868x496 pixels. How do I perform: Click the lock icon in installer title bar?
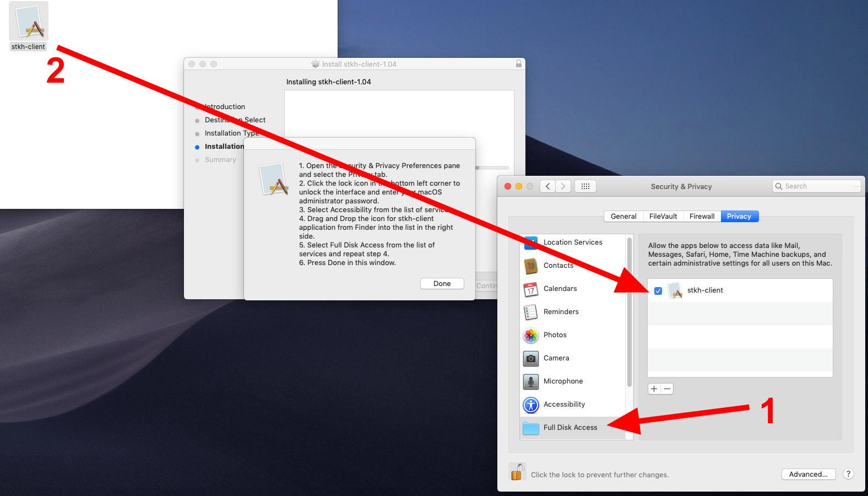pyautogui.click(x=518, y=64)
